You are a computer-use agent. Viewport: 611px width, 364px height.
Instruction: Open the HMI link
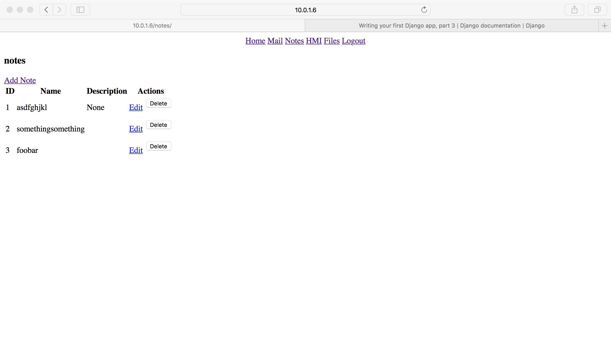coord(314,41)
